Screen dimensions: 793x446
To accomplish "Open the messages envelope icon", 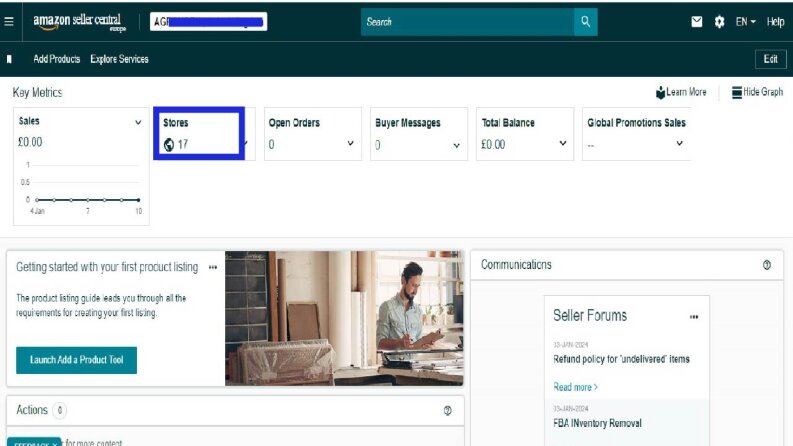I will coord(696,22).
